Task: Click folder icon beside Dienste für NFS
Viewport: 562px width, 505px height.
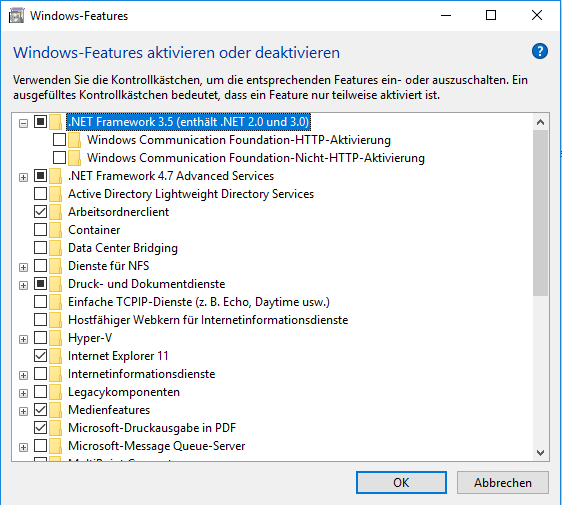Action: 56,266
